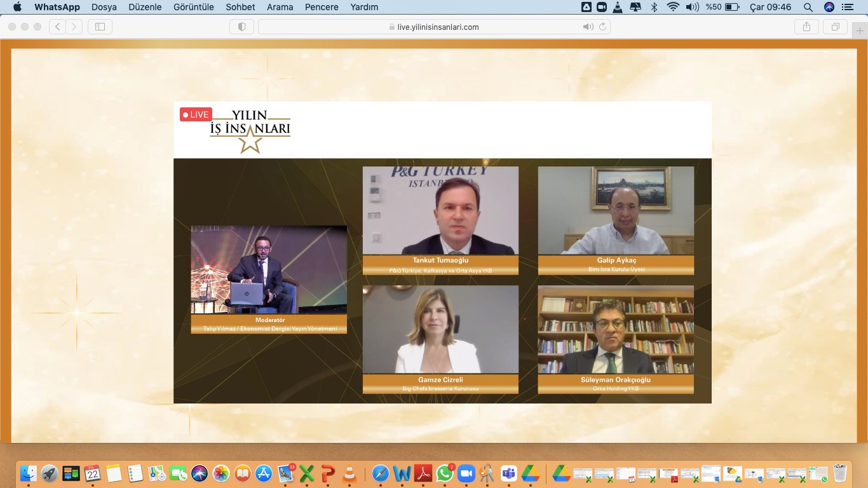
Task: Open the Photos app in Dock
Action: tap(221, 473)
